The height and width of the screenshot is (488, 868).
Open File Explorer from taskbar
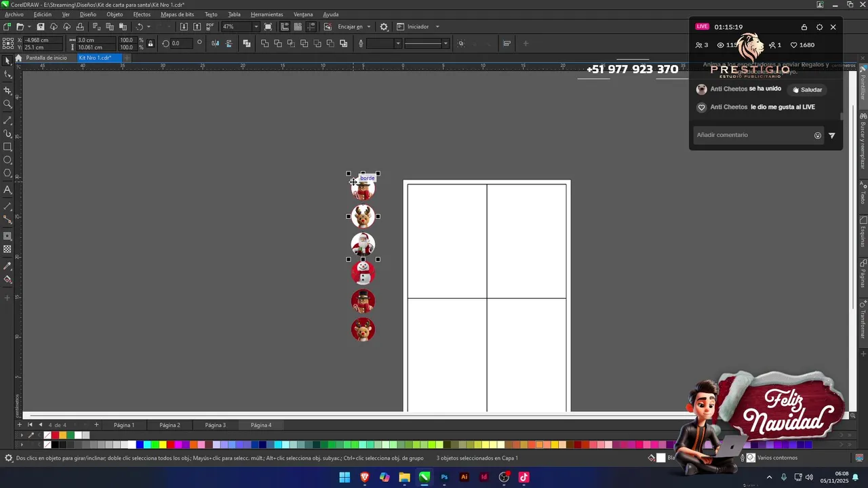(404, 477)
